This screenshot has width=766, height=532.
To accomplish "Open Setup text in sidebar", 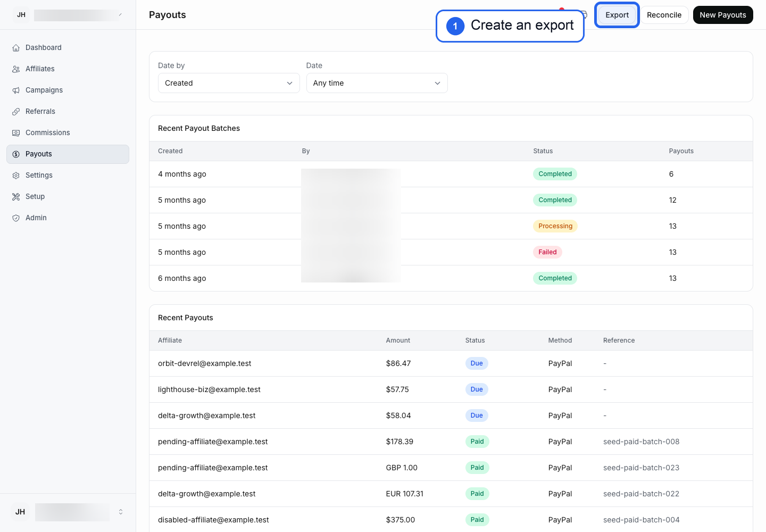I will [35, 197].
